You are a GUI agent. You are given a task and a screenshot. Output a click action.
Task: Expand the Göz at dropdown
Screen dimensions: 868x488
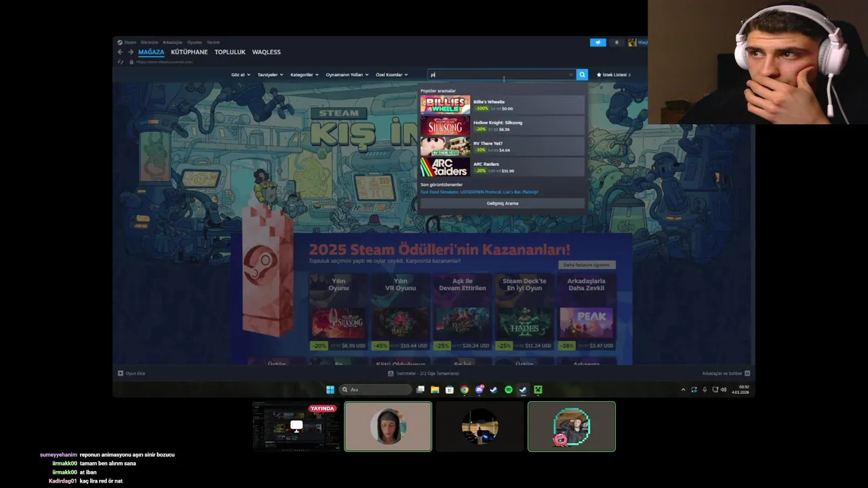coord(241,75)
